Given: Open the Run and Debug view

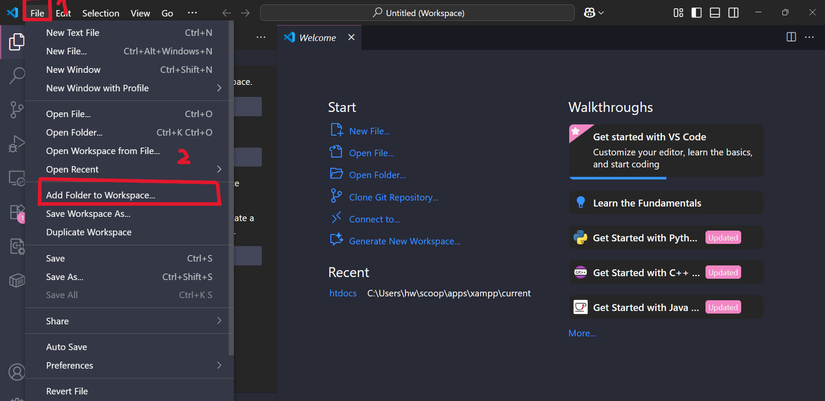Looking at the screenshot, I should (x=17, y=144).
